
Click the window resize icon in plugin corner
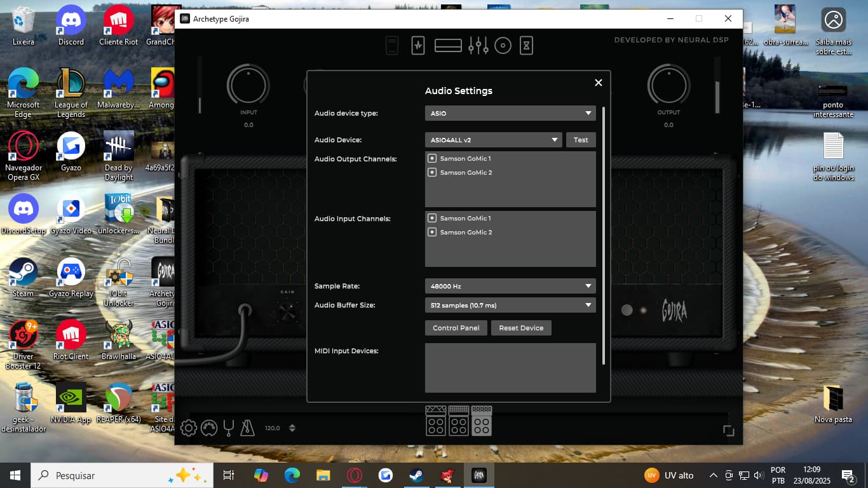tap(729, 430)
